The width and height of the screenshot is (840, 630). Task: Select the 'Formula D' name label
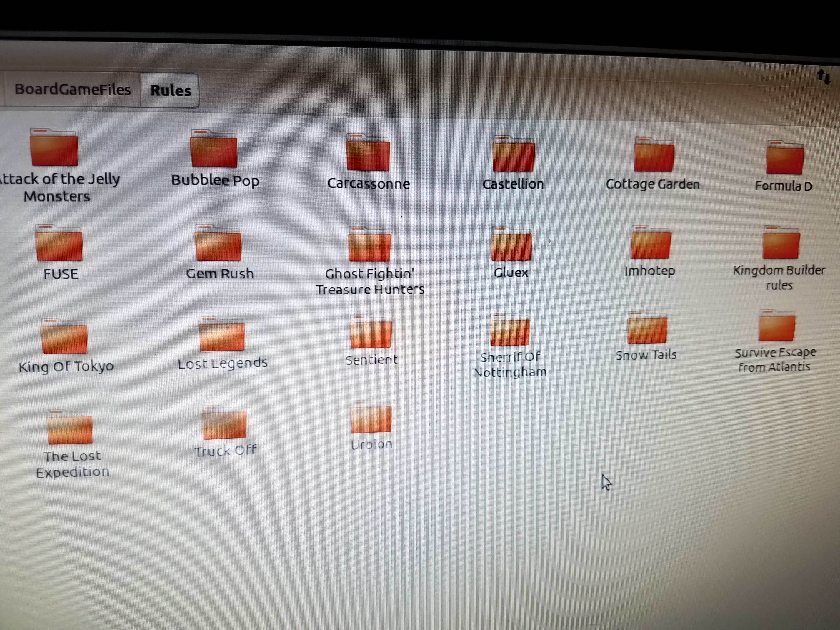coord(783,186)
